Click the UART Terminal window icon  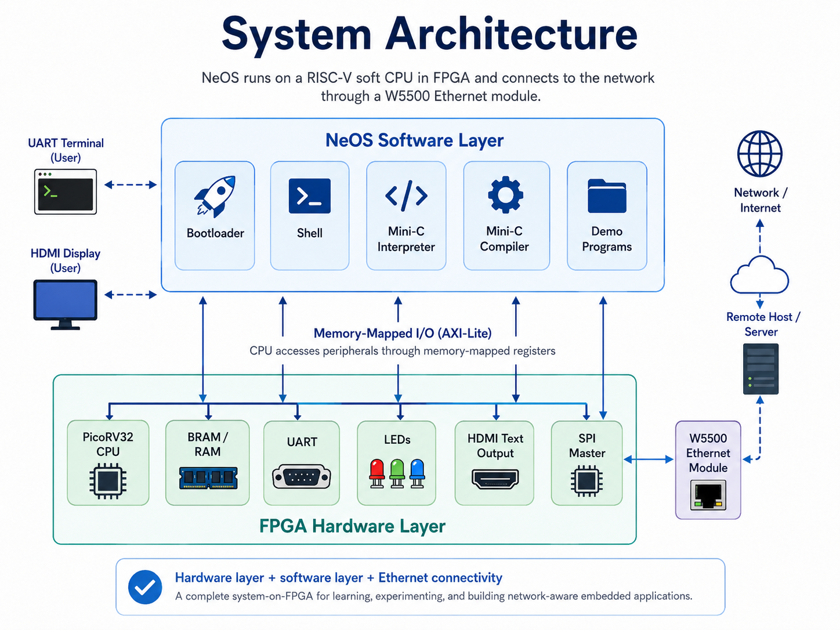(x=66, y=192)
